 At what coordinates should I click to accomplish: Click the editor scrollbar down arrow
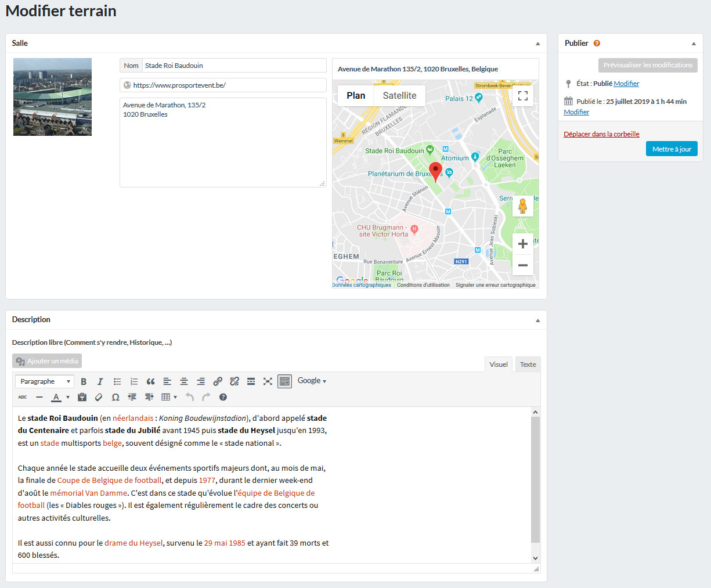click(535, 558)
